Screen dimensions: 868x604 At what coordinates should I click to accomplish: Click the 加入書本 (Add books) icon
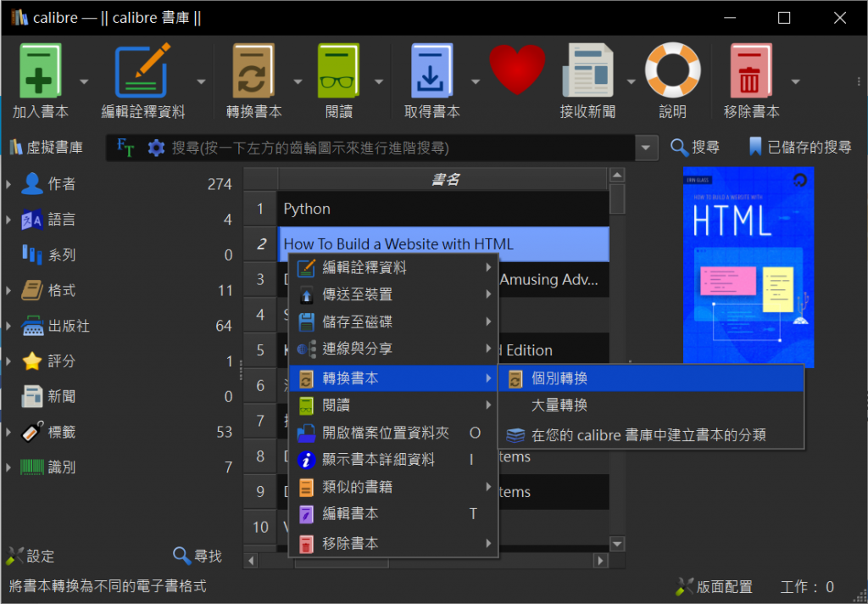tap(40, 71)
